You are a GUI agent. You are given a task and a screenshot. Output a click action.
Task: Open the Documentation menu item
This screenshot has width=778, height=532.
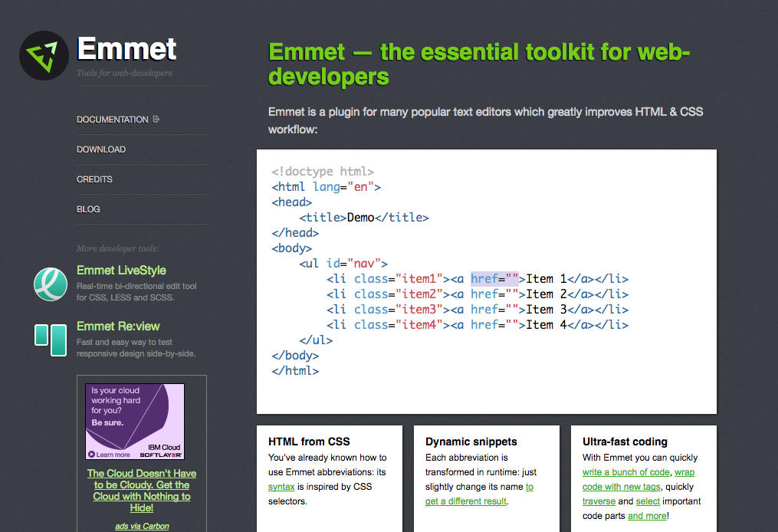(x=112, y=120)
